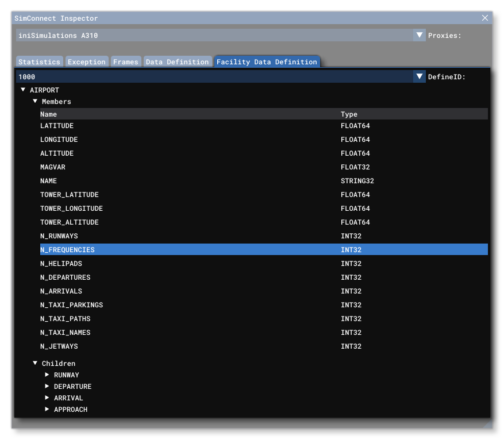Switch to the Exception tab
The image size is (504, 440).
(87, 61)
